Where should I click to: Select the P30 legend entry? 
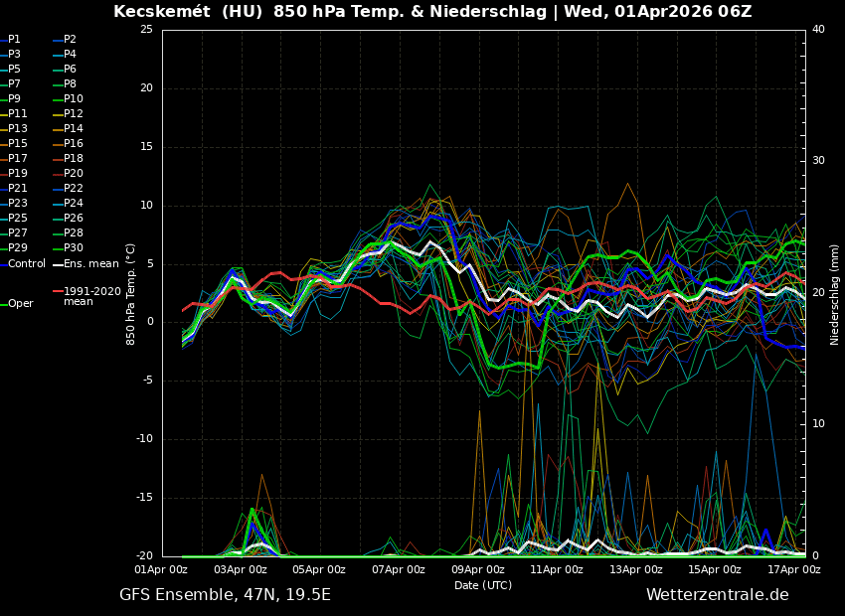(74, 248)
